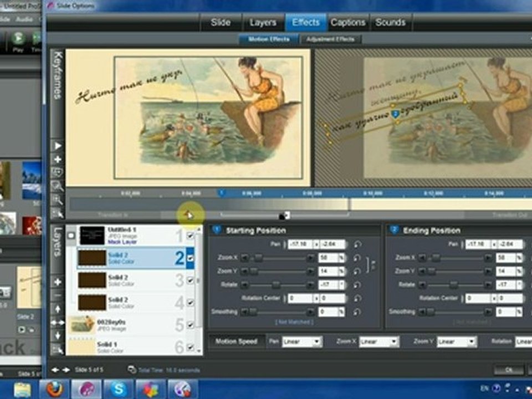Toggle visibility checkbox for layer 4

190,303
